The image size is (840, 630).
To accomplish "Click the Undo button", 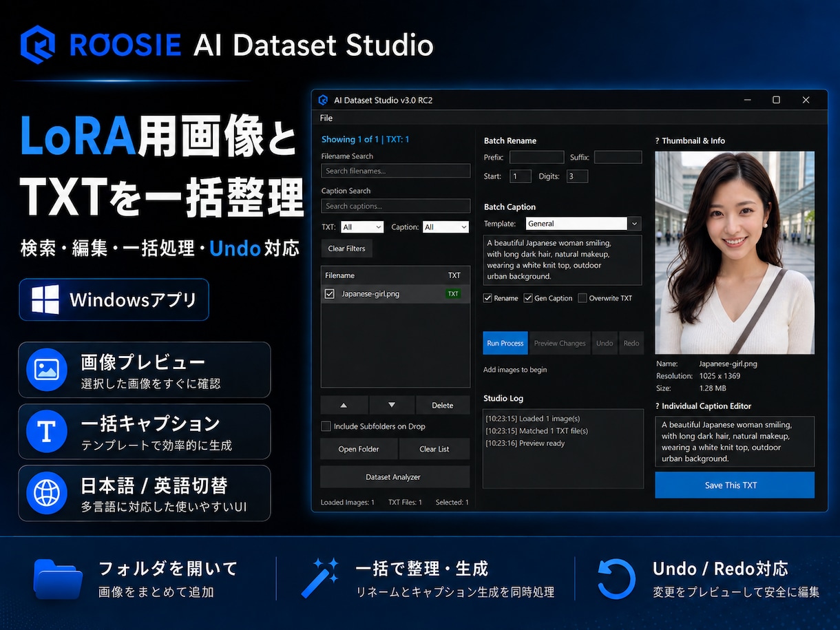I will 605,343.
